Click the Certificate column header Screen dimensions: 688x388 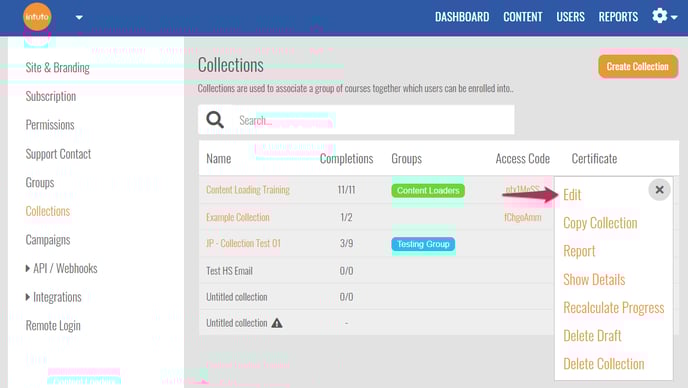(x=594, y=158)
